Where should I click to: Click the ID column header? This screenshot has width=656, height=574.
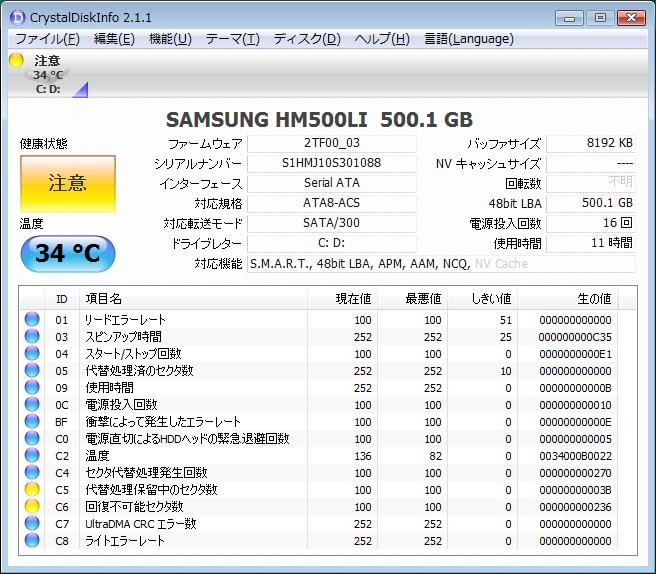click(x=62, y=299)
